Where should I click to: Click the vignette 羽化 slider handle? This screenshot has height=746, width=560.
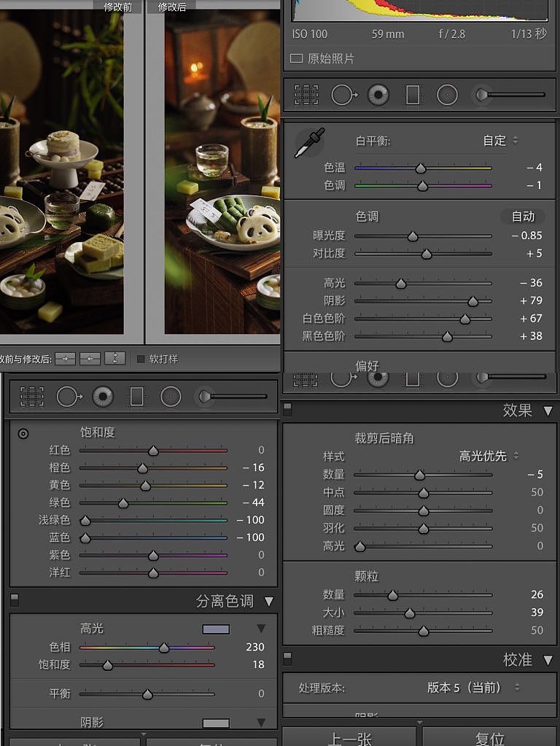coord(424,529)
